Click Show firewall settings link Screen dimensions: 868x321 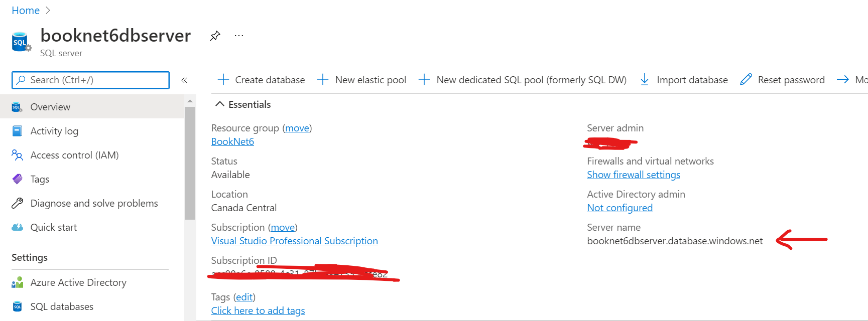click(634, 175)
